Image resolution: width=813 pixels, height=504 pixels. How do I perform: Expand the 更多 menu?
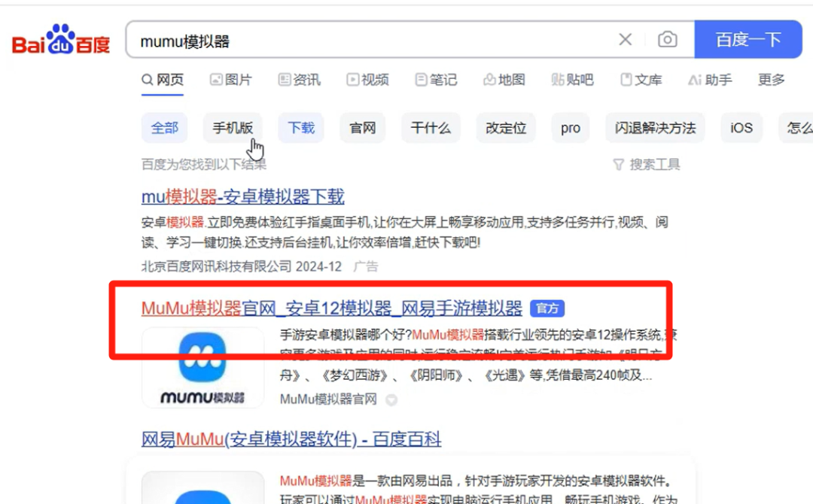tap(771, 80)
